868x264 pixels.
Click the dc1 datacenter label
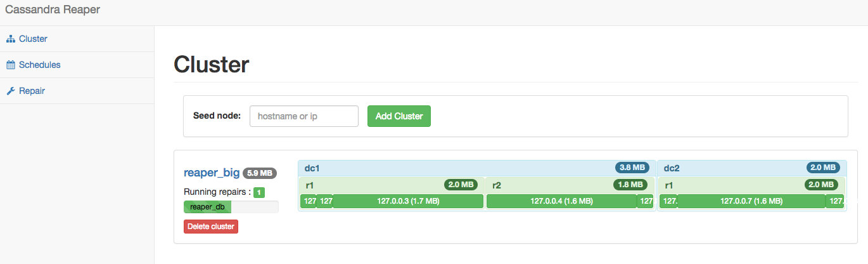click(x=312, y=168)
